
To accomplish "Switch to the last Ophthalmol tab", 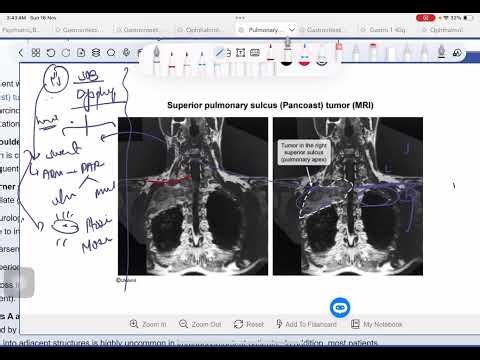I will tap(443, 30).
